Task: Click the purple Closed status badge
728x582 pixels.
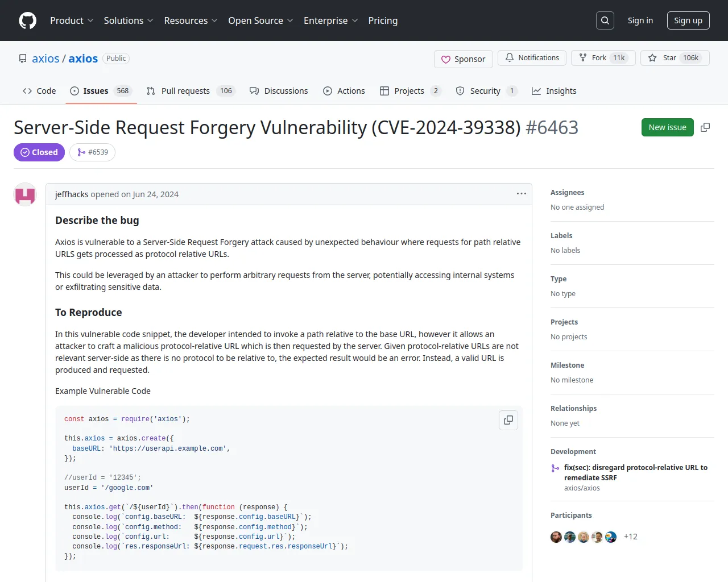Action: click(x=39, y=152)
